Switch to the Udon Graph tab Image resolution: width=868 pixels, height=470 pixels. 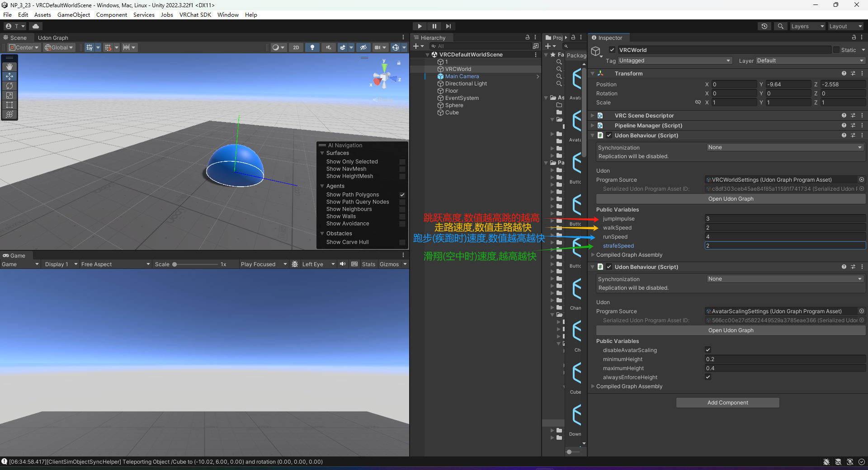pyautogui.click(x=53, y=38)
